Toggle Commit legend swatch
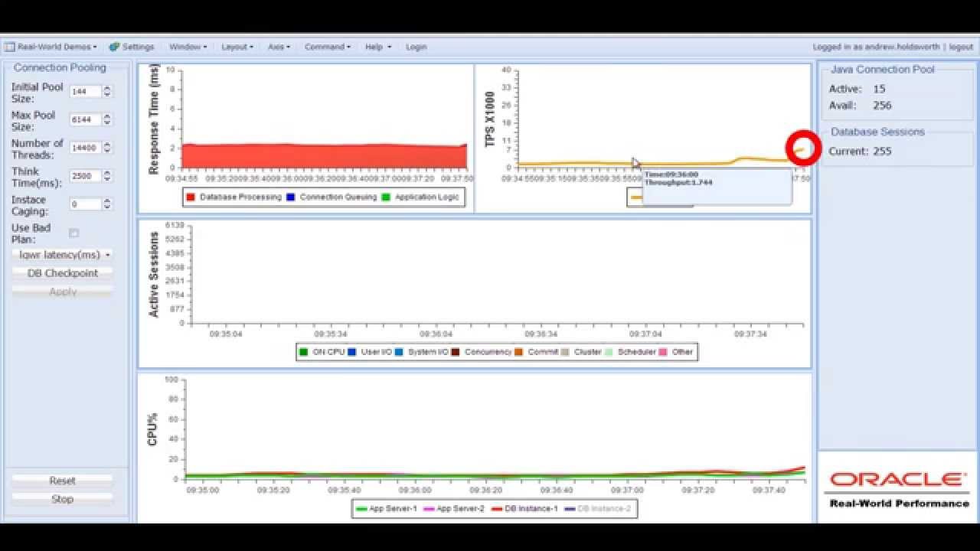This screenshot has width=980, height=551. [518, 352]
